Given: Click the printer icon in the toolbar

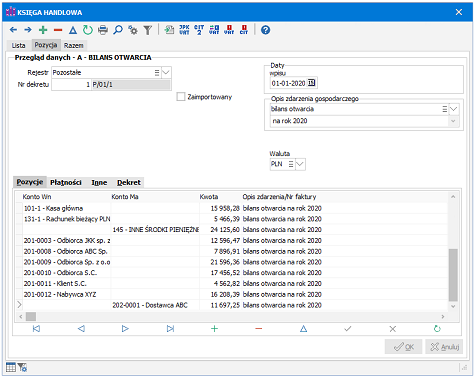Looking at the screenshot, I should 103,30.
